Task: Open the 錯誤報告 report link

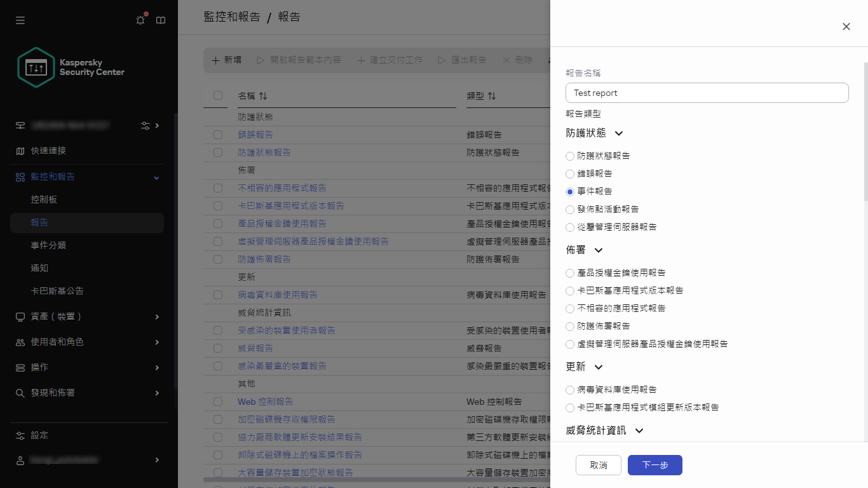Action: 255,134
